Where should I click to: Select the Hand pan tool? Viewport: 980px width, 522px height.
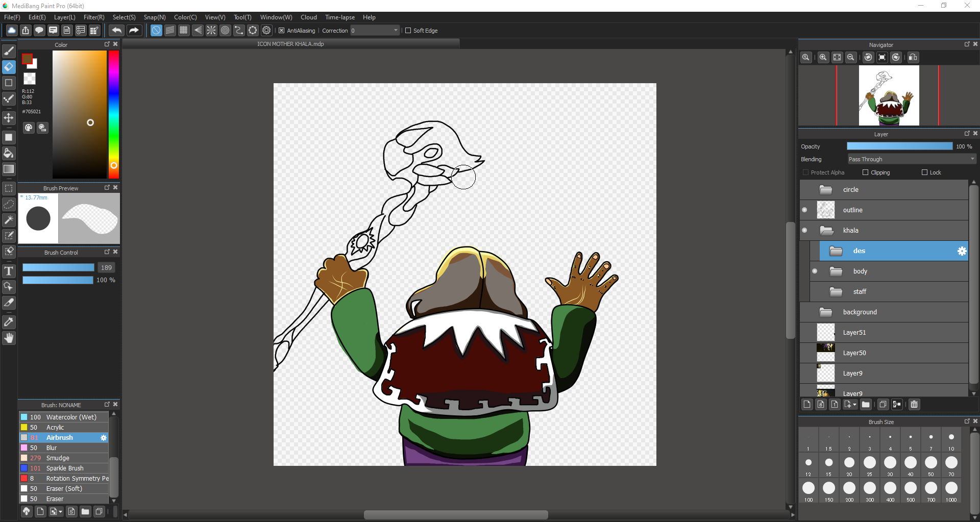coord(9,338)
